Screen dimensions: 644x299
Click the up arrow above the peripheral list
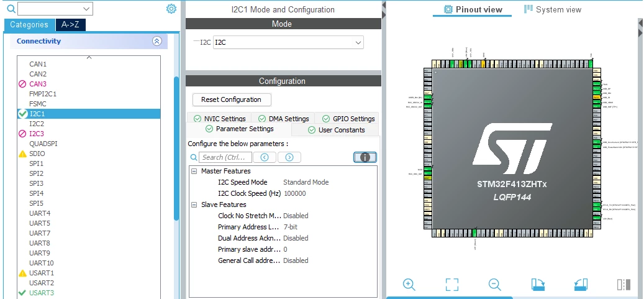pos(89,58)
